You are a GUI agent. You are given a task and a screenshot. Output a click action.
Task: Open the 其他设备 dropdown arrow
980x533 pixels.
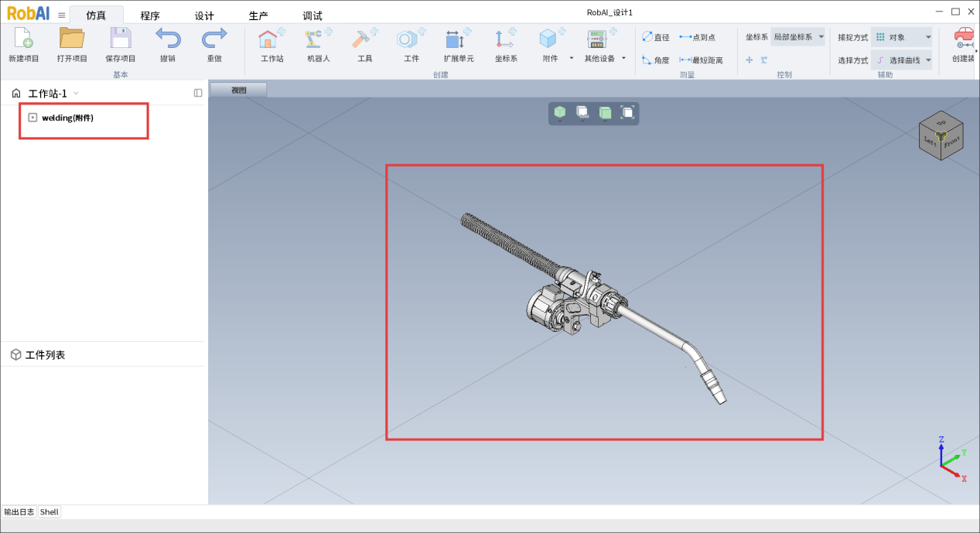tap(623, 58)
